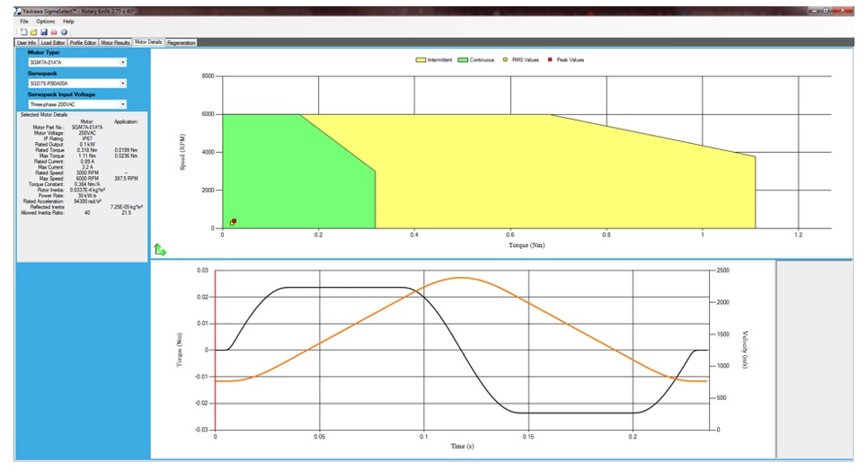
Task: Click the 'Selected Motor Details' heading
Action: click(x=44, y=115)
